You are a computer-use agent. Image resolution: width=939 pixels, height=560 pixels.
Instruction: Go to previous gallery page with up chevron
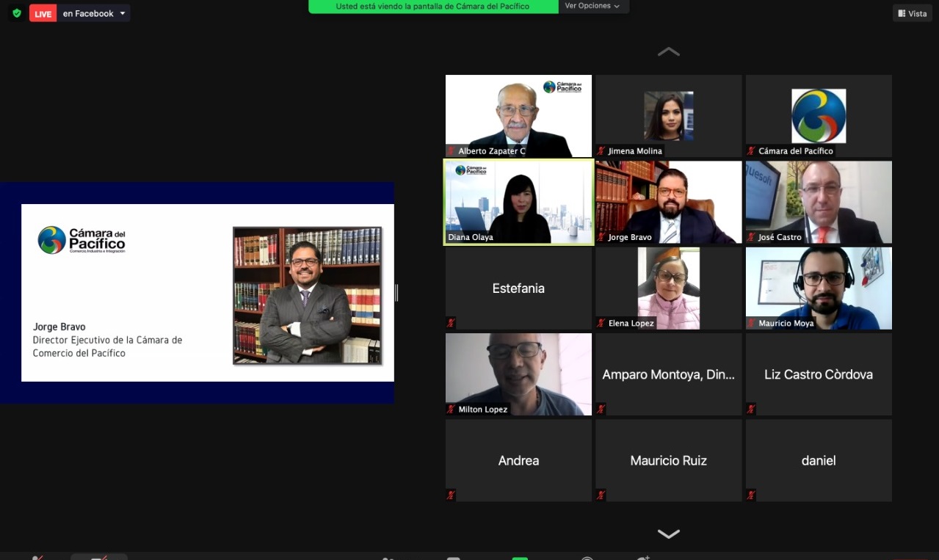(668, 52)
